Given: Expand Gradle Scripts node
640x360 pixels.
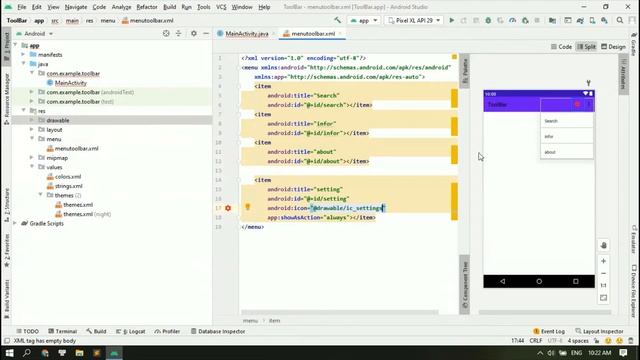Looking at the screenshot, I should click(15, 223).
